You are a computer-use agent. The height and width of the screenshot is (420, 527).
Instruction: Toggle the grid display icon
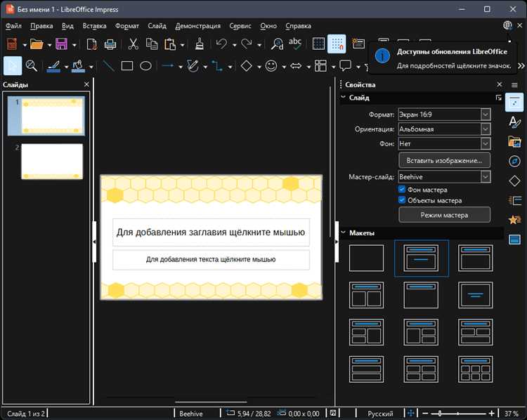pos(318,44)
